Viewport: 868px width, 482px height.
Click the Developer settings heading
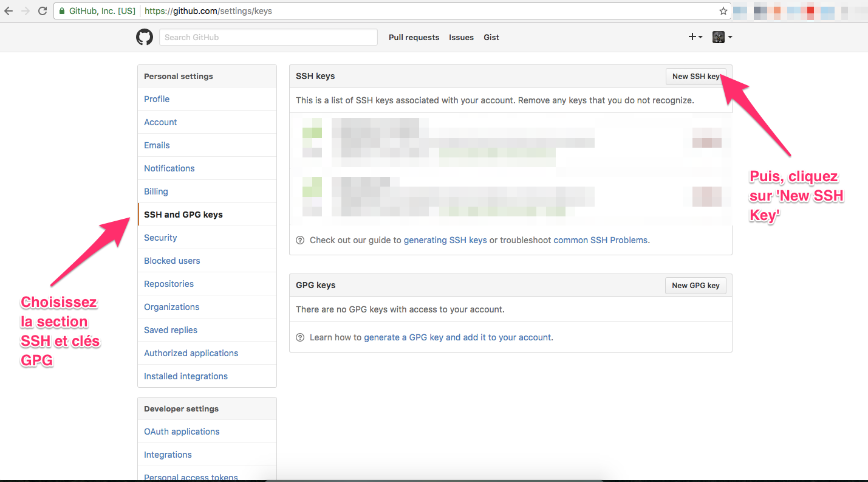[x=181, y=408]
